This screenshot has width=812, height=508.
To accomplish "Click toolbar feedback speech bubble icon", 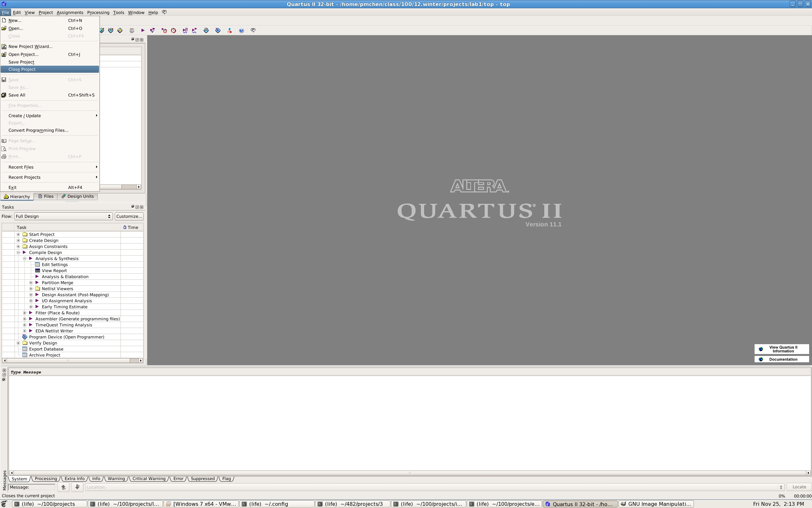I will tap(253, 30).
